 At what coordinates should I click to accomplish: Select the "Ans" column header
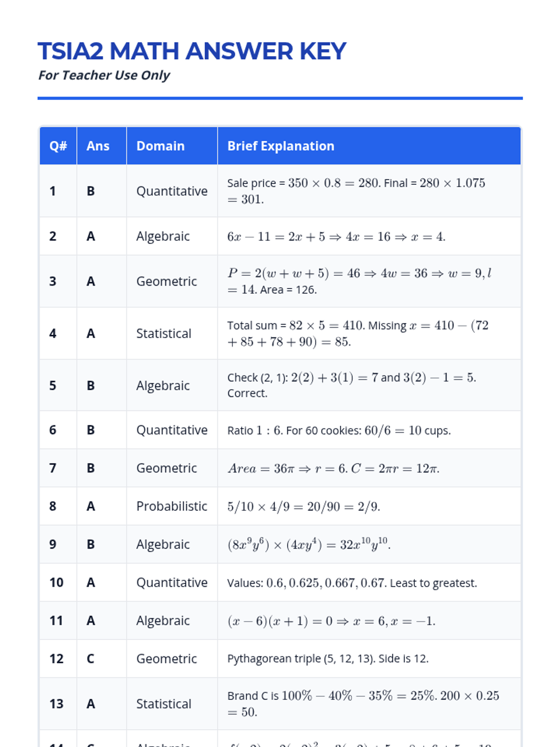tap(98, 146)
